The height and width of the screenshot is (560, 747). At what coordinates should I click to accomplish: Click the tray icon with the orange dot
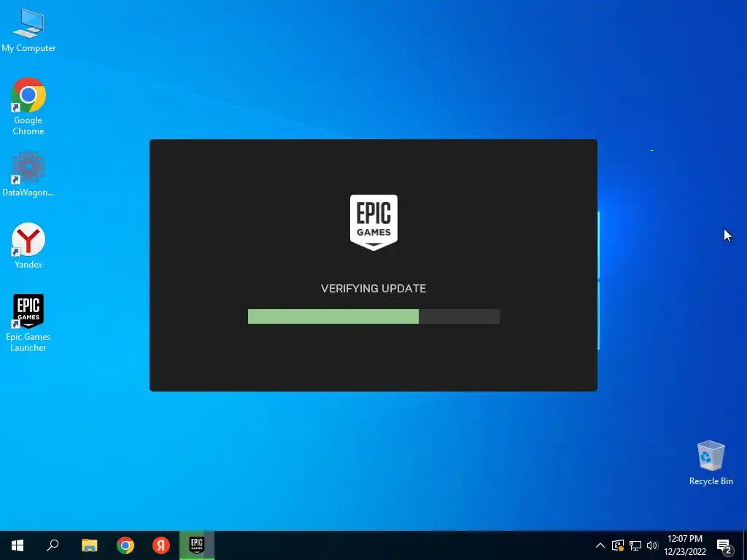(x=617, y=545)
